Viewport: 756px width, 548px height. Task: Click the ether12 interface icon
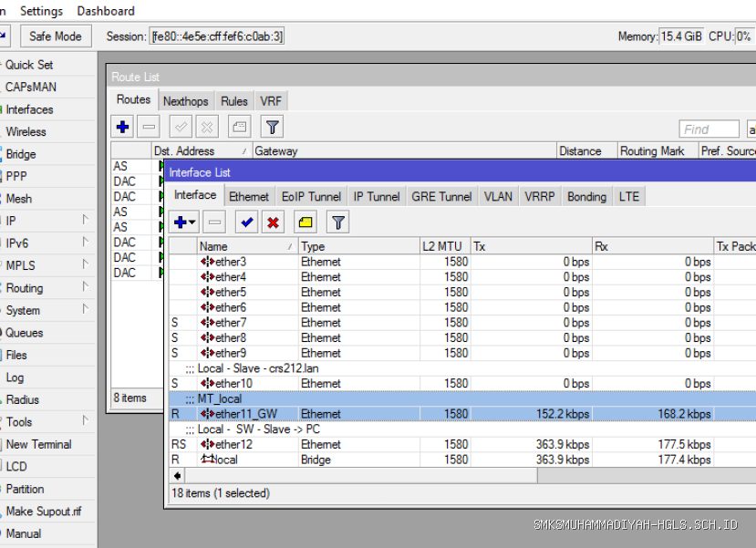coord(207,444)
